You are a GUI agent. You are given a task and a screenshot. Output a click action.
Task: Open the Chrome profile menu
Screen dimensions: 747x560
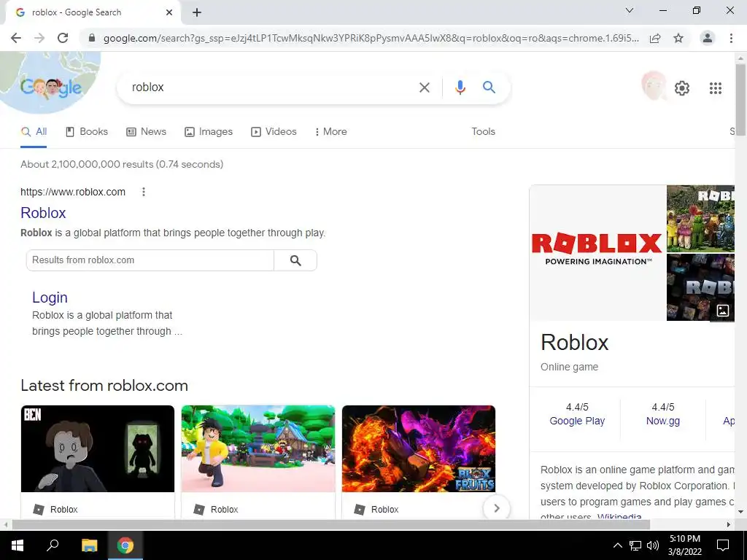pos(708,38)
